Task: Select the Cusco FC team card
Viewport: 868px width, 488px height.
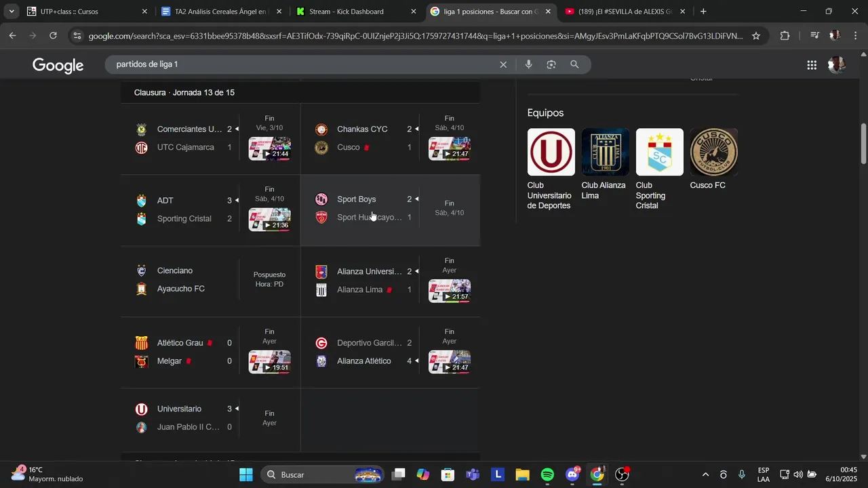Action: [x=713, y=159]
